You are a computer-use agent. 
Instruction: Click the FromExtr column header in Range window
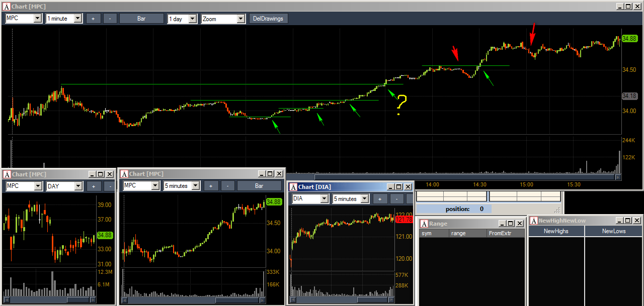[x=506, y=234]
